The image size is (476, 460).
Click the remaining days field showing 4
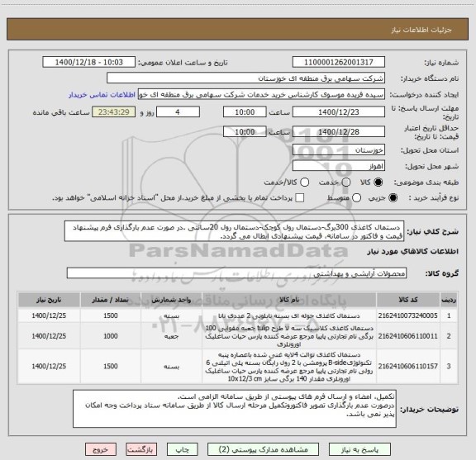tap(178, 112)
